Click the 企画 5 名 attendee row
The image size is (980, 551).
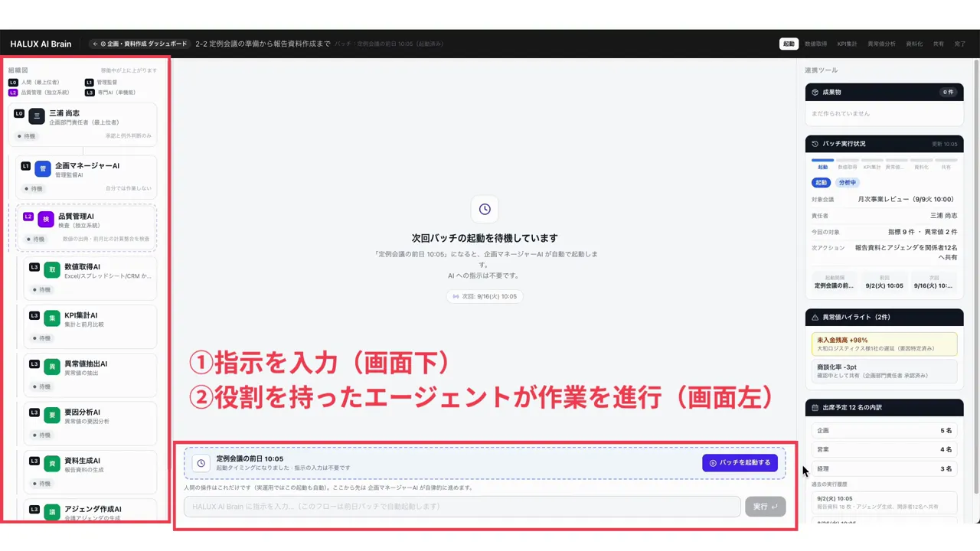click(884, 431)
